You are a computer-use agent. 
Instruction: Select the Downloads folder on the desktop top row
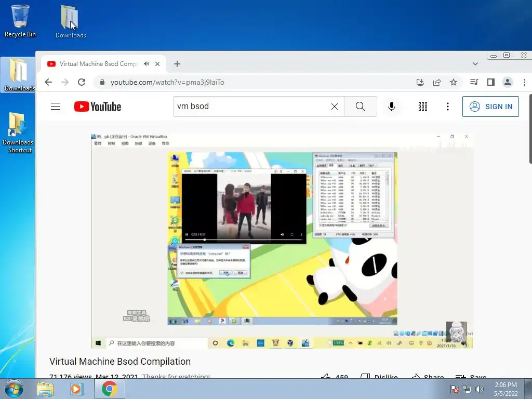(x=70, y=21)
